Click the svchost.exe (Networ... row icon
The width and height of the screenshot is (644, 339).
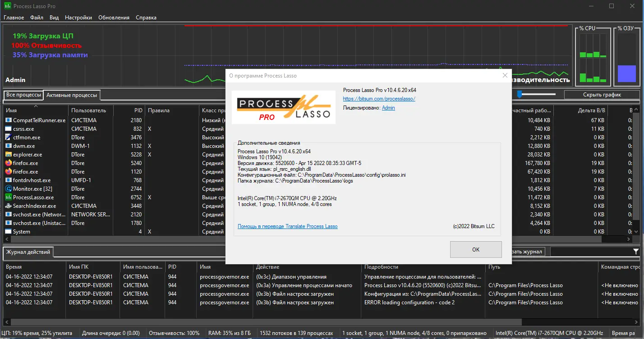point(9,215)
